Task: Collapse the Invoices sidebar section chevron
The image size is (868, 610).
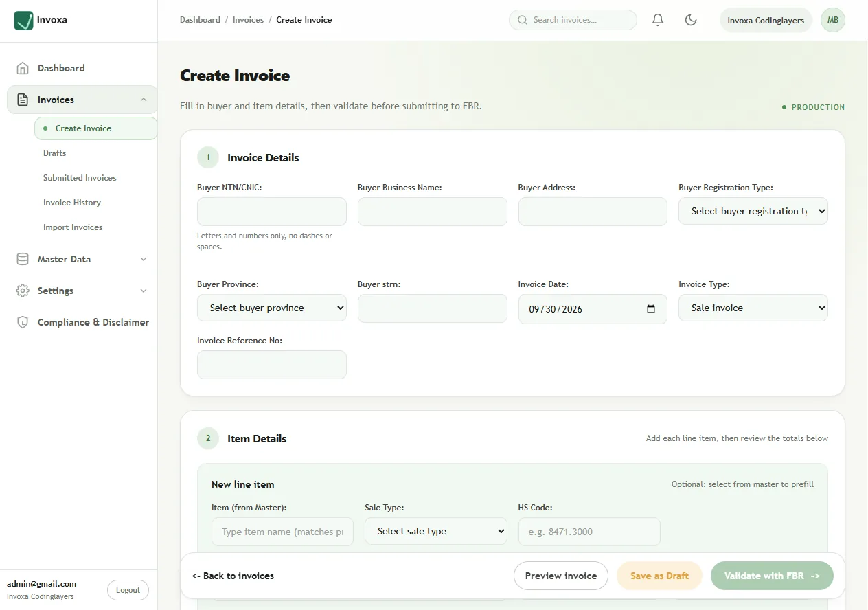Action: coord(144,100)
